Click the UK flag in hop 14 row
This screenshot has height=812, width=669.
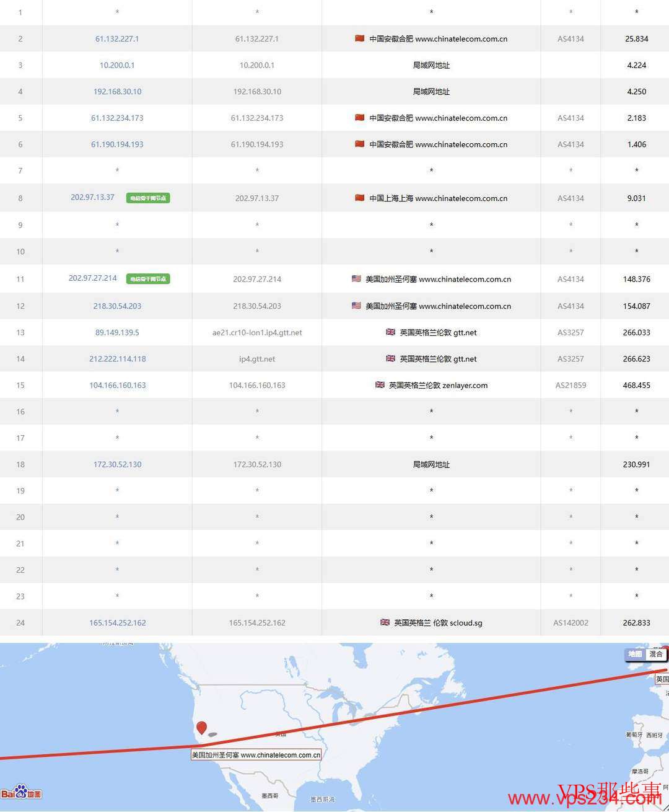pyautogui.click(x=390, y=358)
